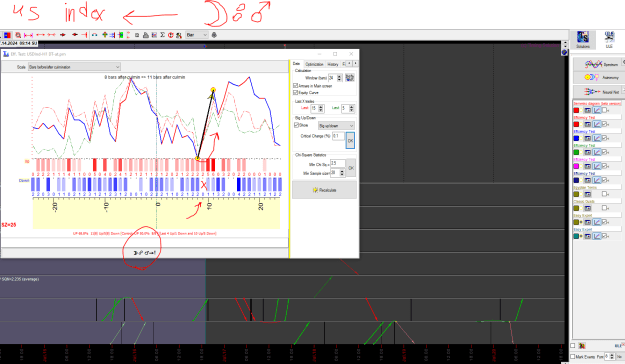
Task: Click the Window bars spinner arrows
Action: point(339,78)
